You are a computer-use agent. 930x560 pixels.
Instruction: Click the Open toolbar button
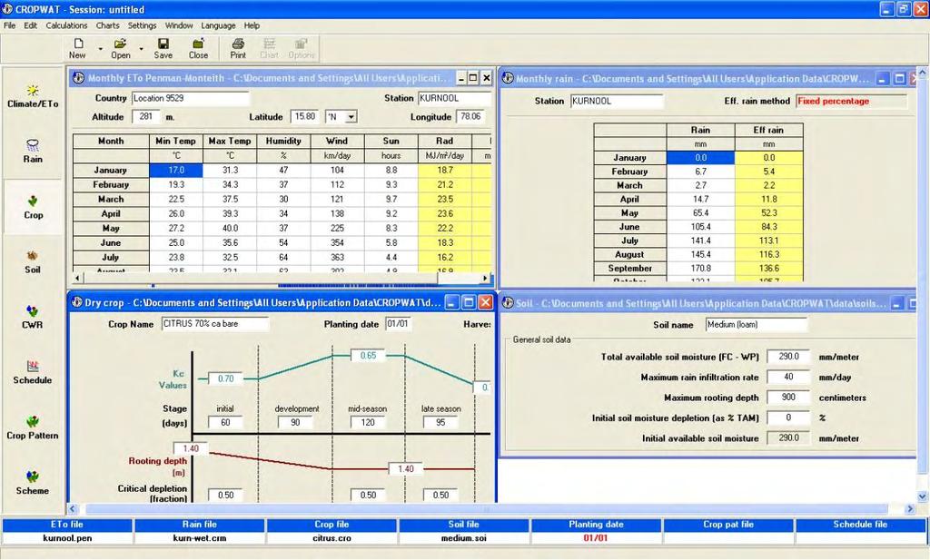[121, 49]
